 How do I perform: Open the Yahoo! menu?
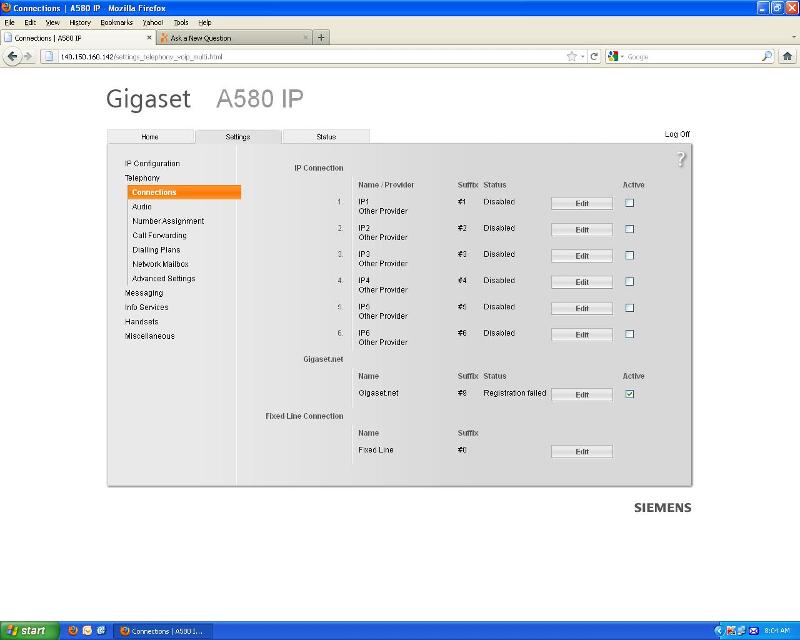[153, 22]
